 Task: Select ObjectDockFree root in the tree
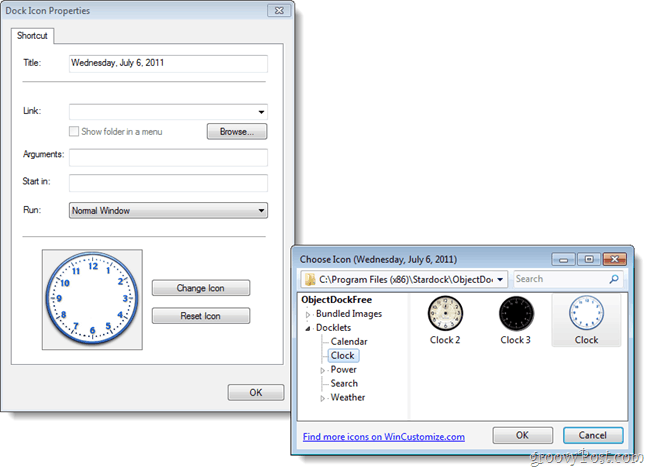point(337,300)
